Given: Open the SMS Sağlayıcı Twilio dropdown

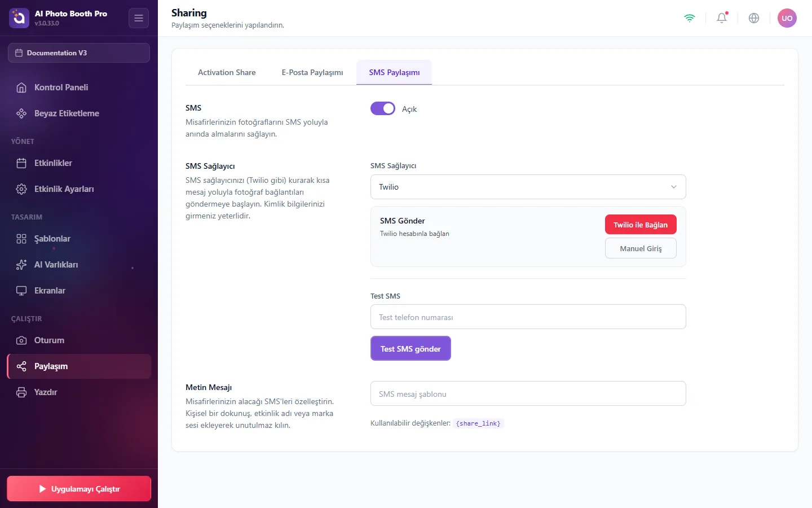Looking at the screenshot, I should (x=528, y=187).
